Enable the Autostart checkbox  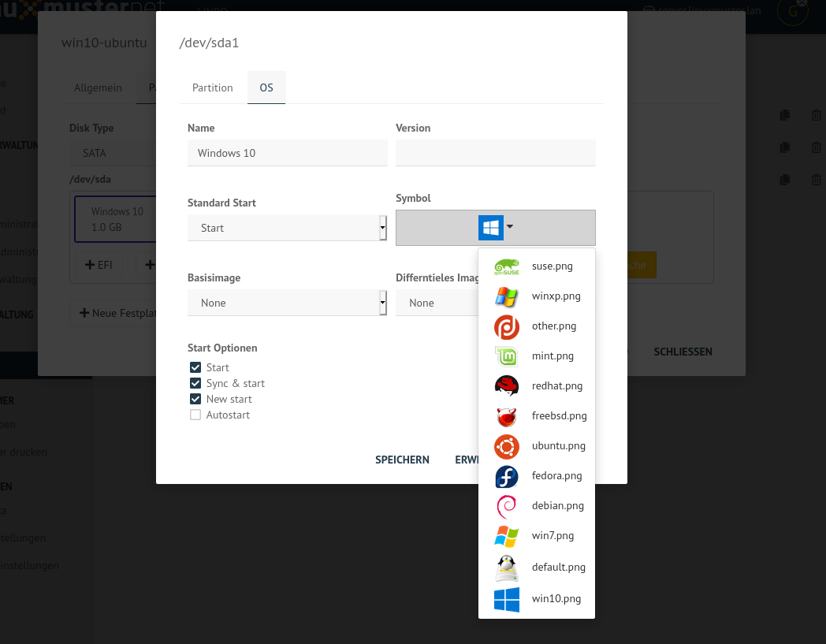[195, 415]
